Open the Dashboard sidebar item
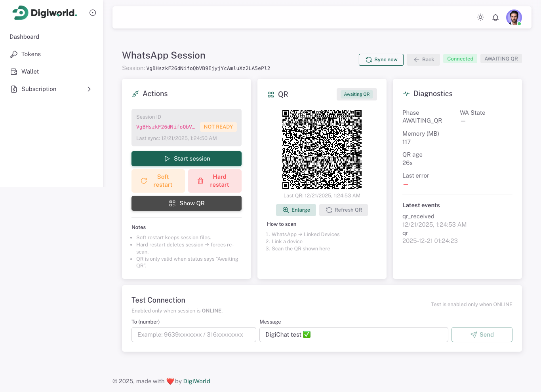The image size is (541, 392). (x=25, y=37)
